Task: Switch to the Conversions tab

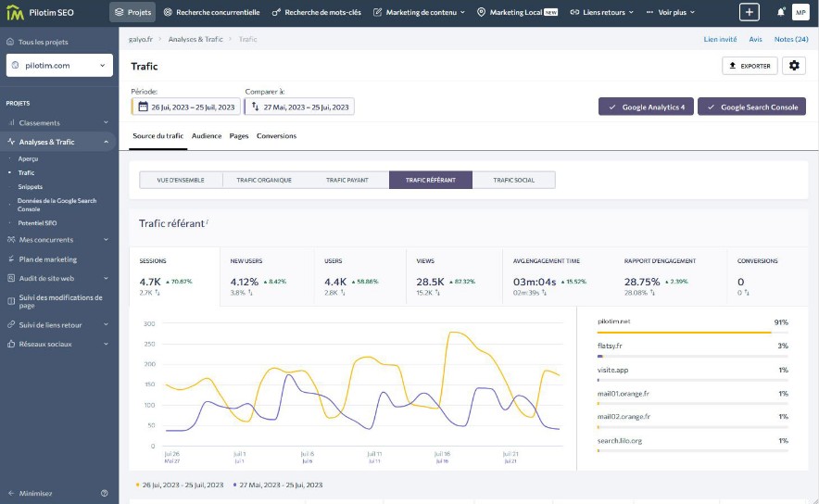Action: tap(276, 136)
